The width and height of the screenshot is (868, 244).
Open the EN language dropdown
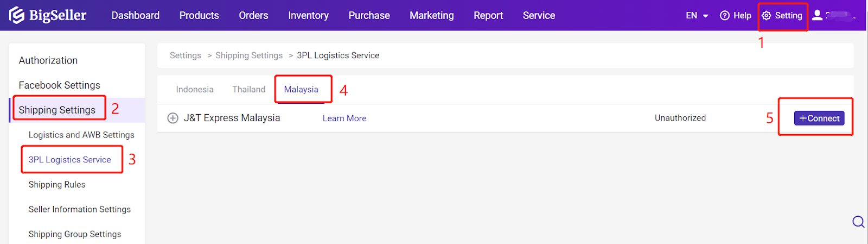tap(697, 16)
